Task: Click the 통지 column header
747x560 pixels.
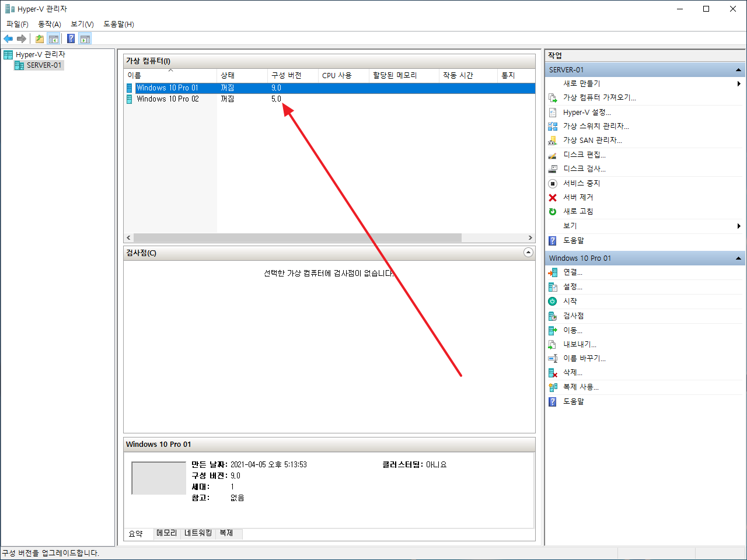Action: (516, 75)
